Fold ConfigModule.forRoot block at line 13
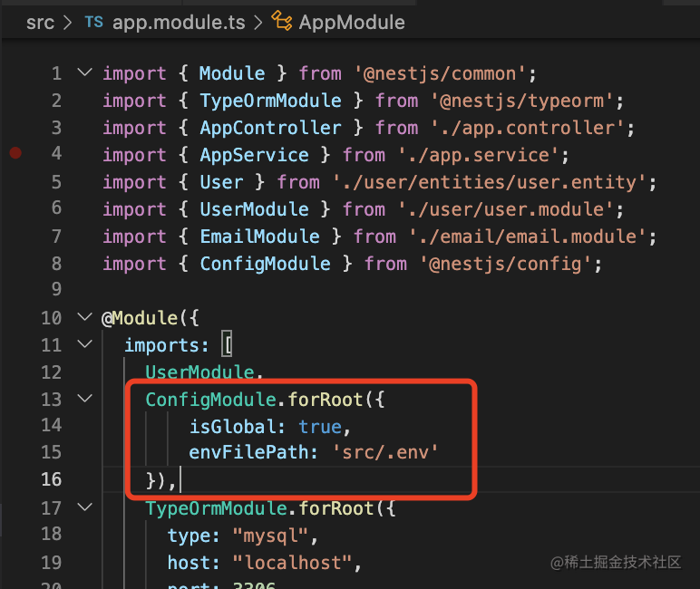 84,399
